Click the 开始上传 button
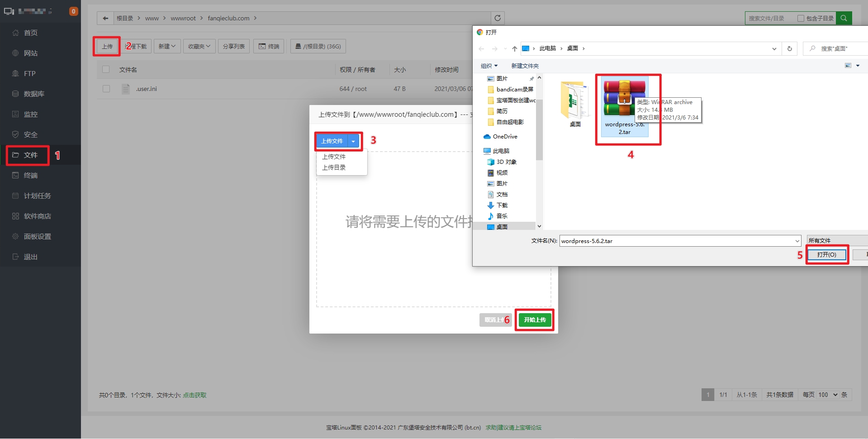Screen dimensions: 868x439 click(534, 320)
